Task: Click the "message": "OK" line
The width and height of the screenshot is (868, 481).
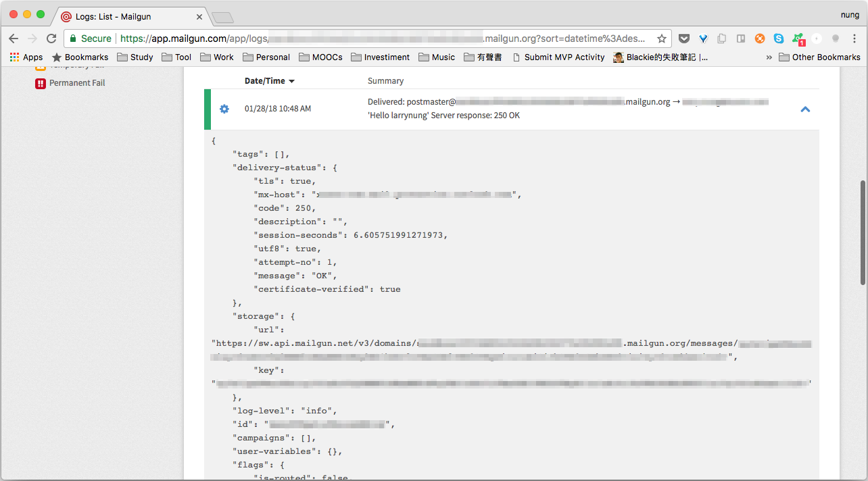Action: click(295, 276)
